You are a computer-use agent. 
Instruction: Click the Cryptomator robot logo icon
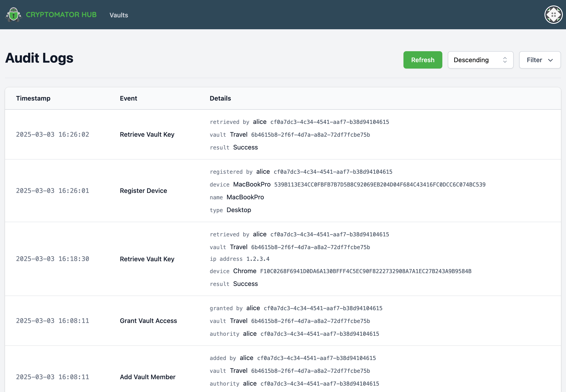(13, 15)
